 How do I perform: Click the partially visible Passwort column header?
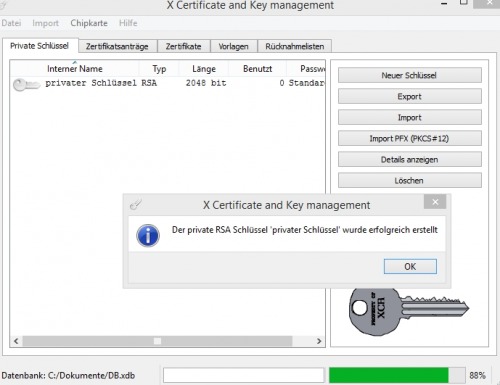[306, 69]
